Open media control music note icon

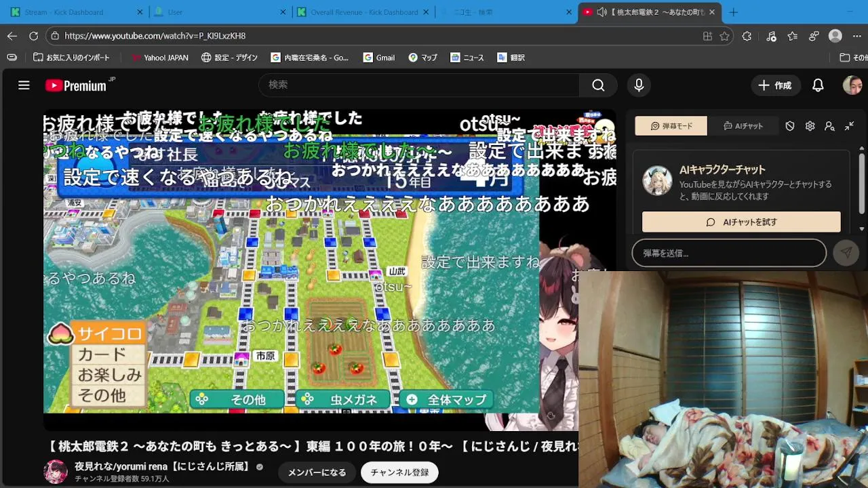tap(771, 36)
